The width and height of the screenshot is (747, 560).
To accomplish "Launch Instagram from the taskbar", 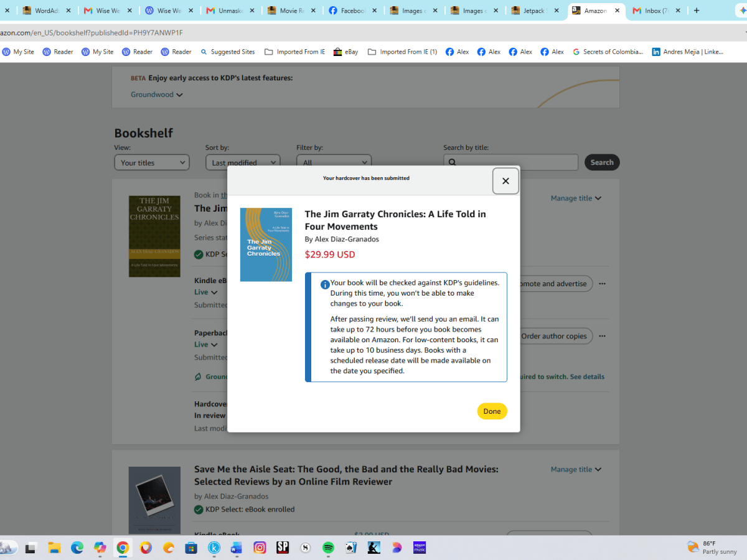I will point(260,548).
